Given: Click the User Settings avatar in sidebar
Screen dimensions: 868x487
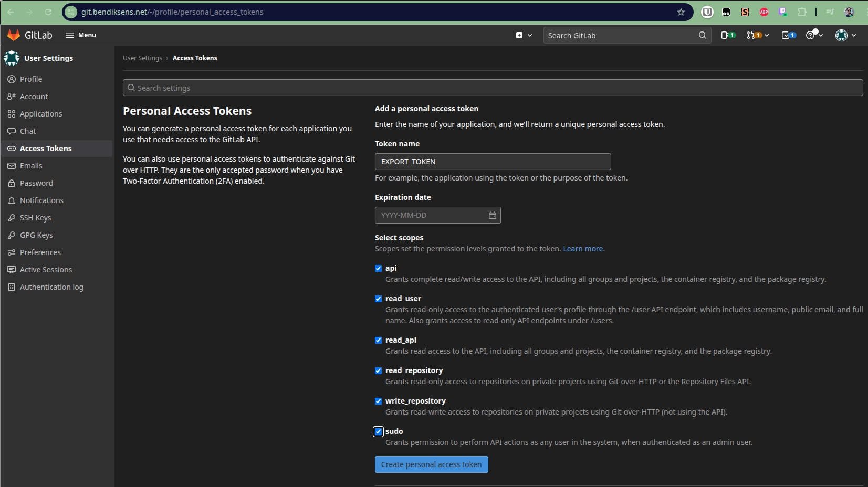Looking at the screenshot, I should point(12,58).
